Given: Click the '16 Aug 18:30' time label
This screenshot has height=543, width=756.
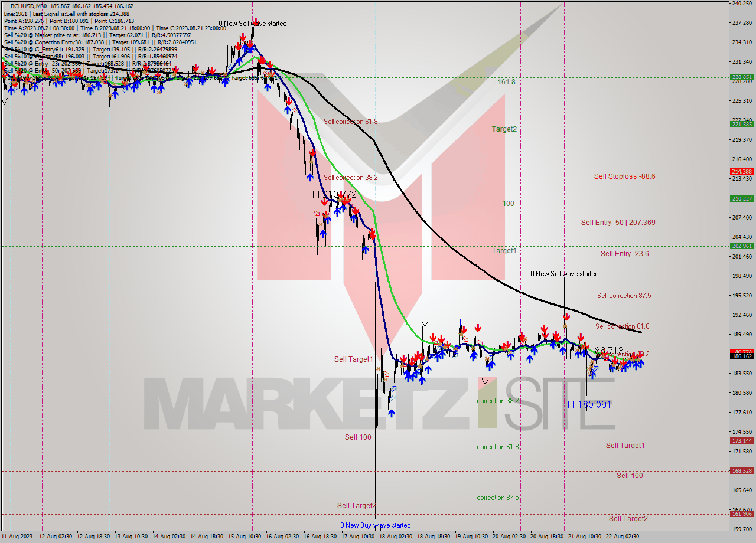Looking at the screenshot, I should point(320,537).
